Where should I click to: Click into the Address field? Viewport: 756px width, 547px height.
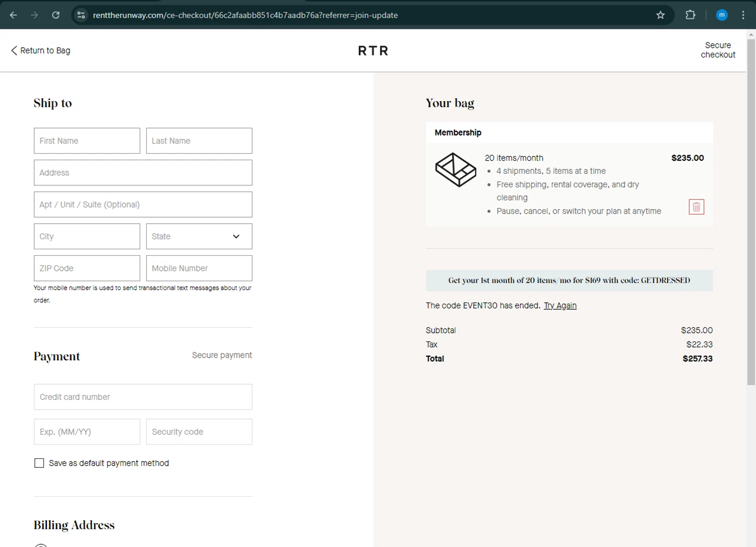click(x=143, y=173)
